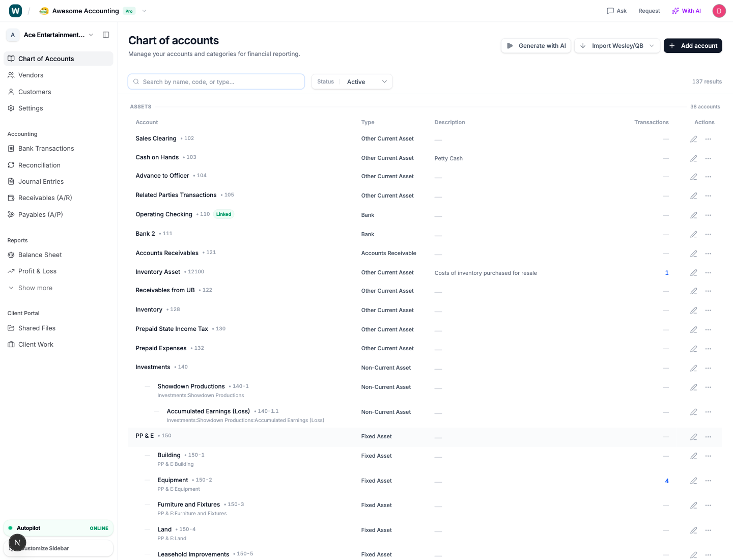This screenshot has height=560, width=733.
Task: Click the W app logo
Action: point(16,11)
